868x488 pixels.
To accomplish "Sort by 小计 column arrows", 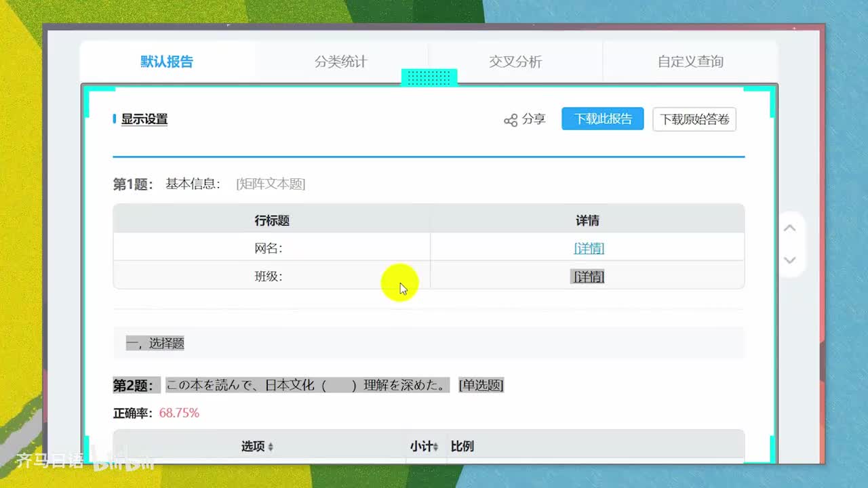I will coord(436,447).
